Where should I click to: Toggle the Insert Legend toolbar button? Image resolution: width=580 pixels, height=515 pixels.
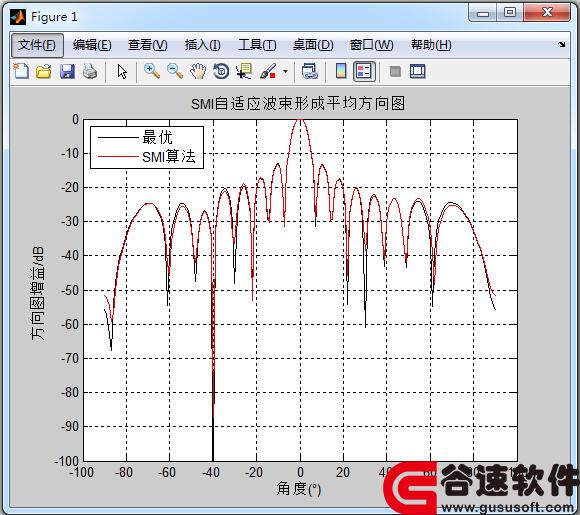(364, 71)
